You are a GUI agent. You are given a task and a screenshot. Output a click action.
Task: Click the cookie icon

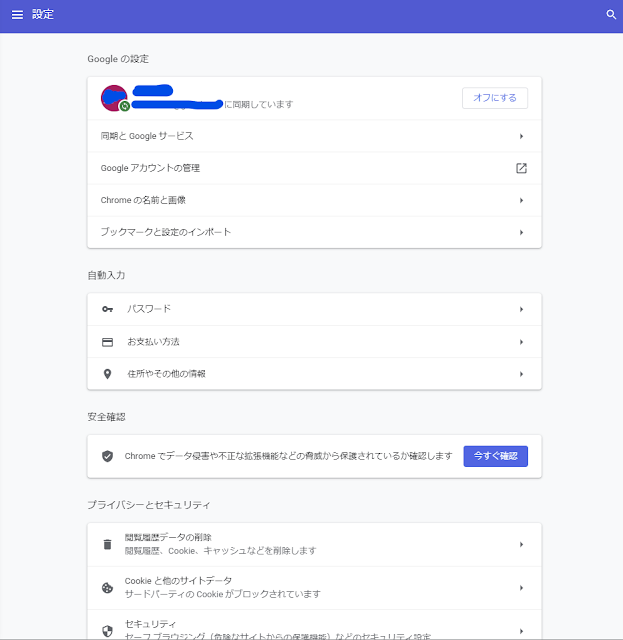(107, 588)
